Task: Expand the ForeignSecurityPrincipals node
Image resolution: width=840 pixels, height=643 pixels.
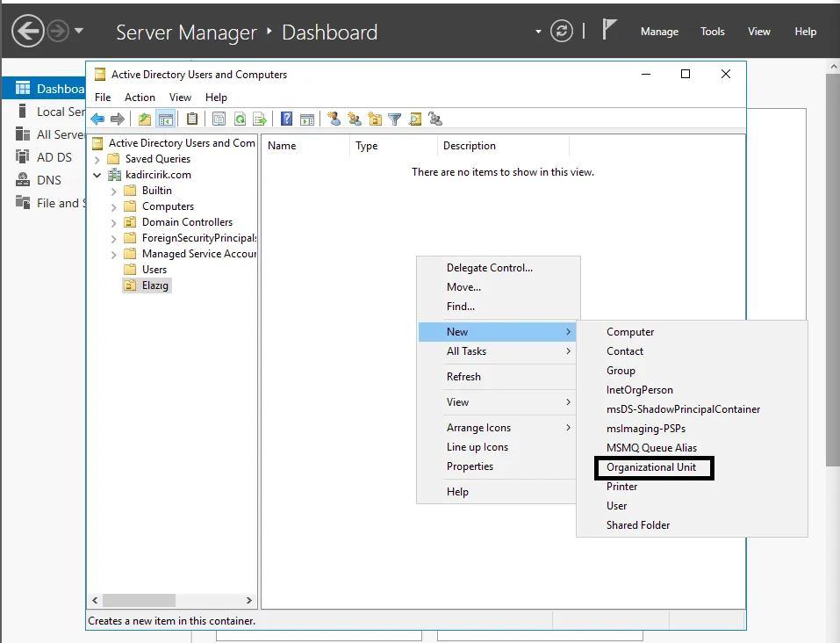Action: tap(113, 238)
